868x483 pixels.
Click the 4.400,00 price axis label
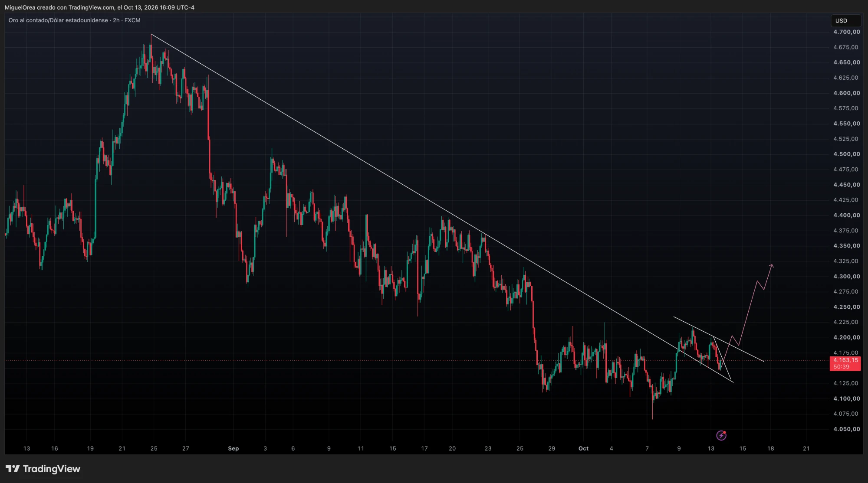pos(846,215)
